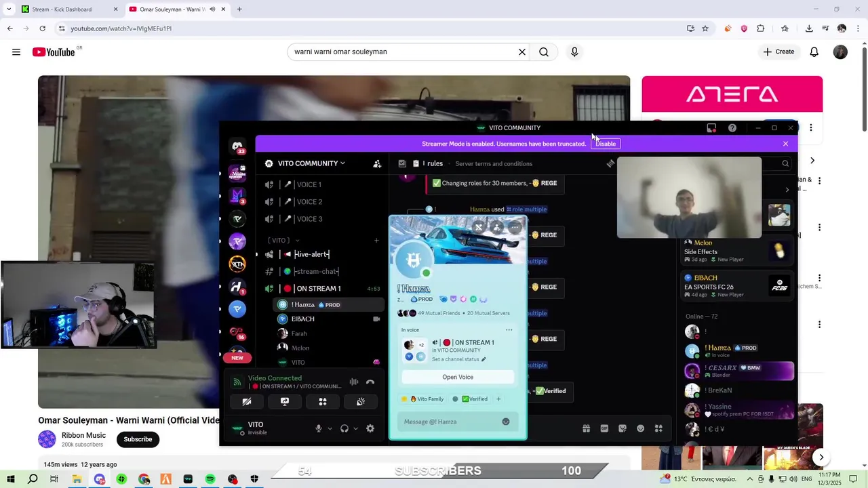Image resolution: width=868 pixels, height=488 pixels.
Task: Open emoji picker in chat bar
Action: (641, 428)
